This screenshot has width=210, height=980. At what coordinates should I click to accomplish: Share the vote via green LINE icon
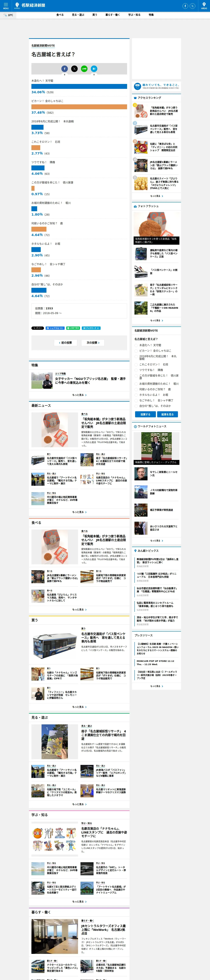tap(84, 69)
